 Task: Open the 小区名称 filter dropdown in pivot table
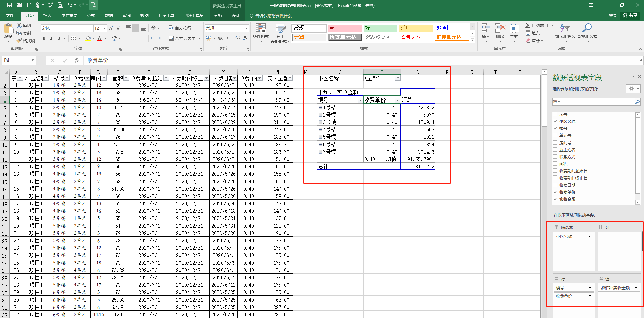(398, 78)
